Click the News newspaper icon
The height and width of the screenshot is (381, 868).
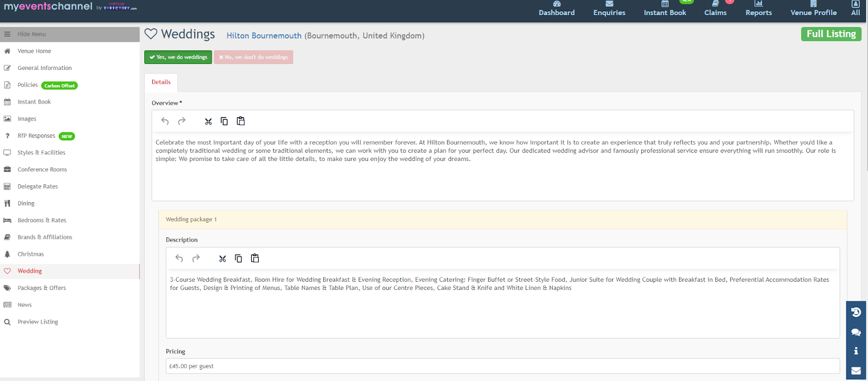point(7,305)
